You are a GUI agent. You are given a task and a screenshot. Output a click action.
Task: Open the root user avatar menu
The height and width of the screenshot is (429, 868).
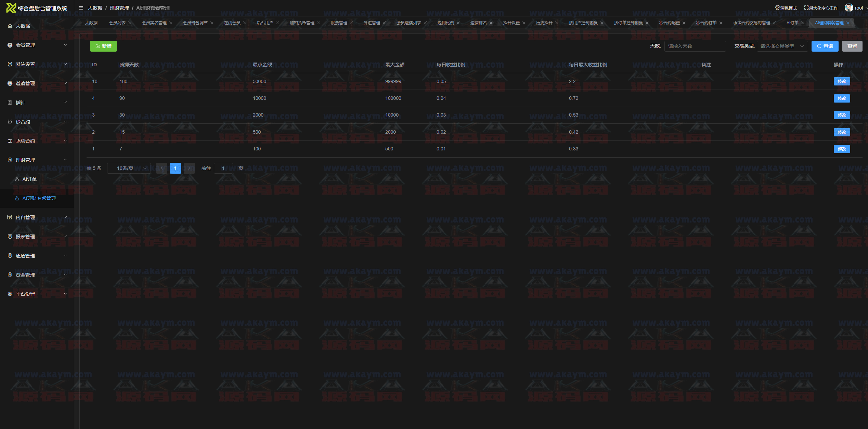pyautogui.click(x=848, y=8)
